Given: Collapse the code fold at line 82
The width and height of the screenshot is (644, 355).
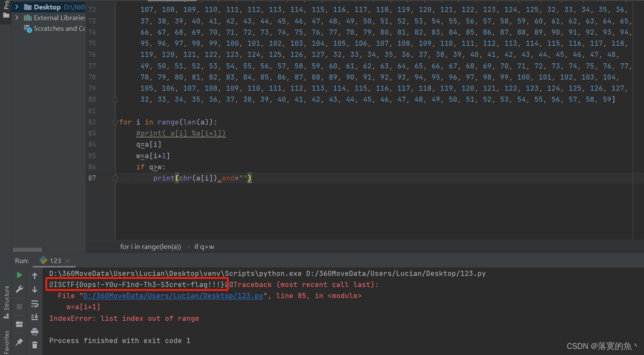Looking at the screenshot, I should (x=115, y=122).
